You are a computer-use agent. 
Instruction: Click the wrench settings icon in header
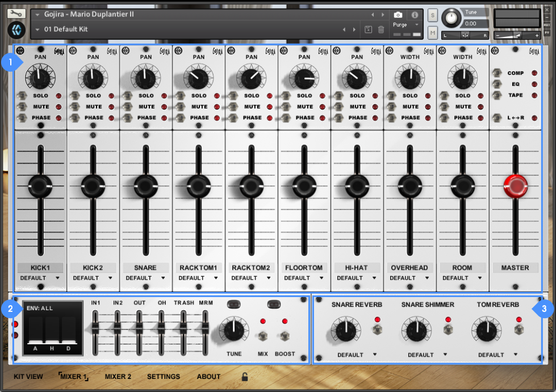pos(17,13)
